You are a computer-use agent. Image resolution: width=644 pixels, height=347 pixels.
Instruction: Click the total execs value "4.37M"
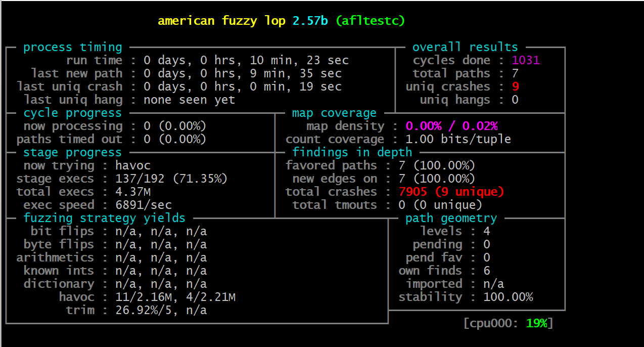133,192
